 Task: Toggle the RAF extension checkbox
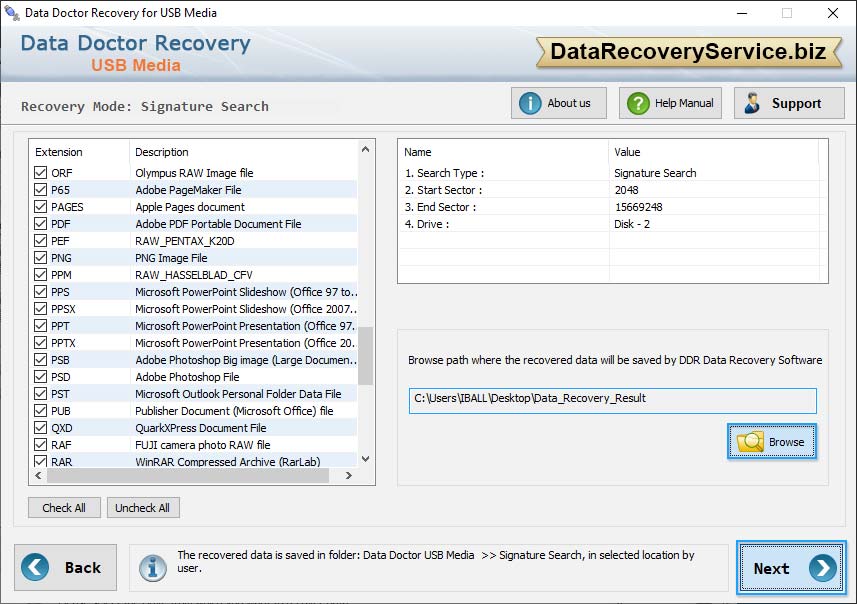[40, 444]
